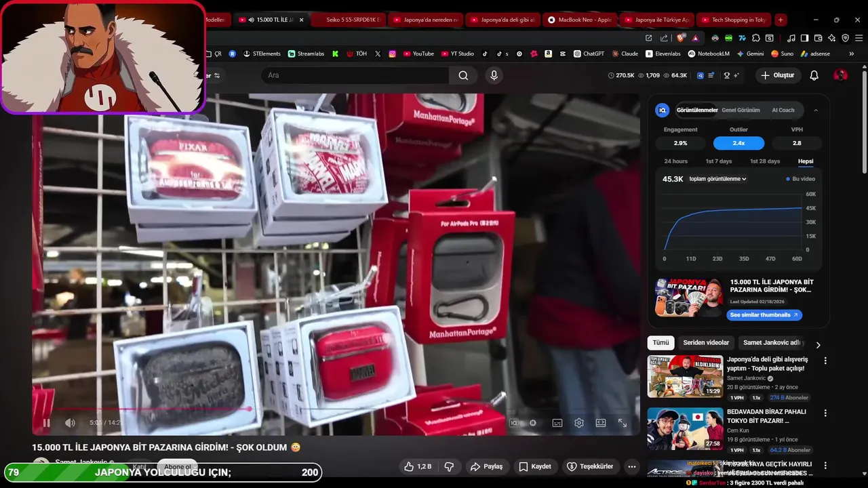Switch to the Tech Shopping in Tokyo tab
Image resolution: width=868 pixels, height=488 pixels.
pos(734,20)
